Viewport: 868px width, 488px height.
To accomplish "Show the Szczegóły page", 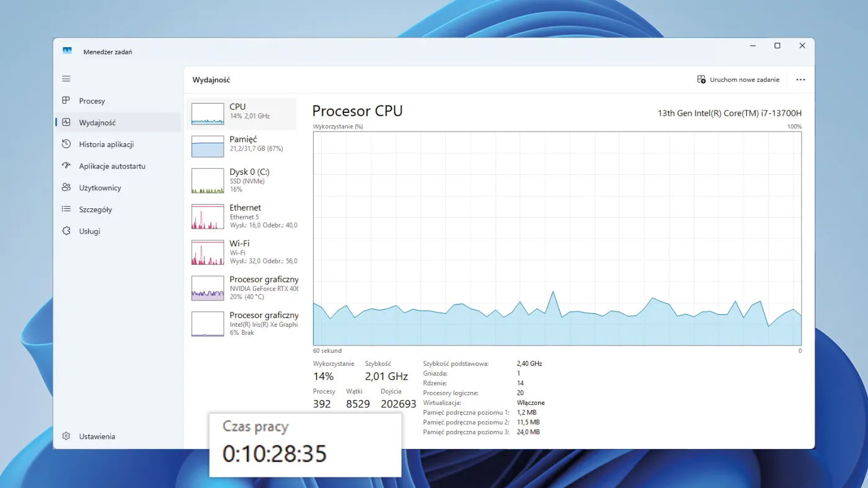I will pos(95,210).
